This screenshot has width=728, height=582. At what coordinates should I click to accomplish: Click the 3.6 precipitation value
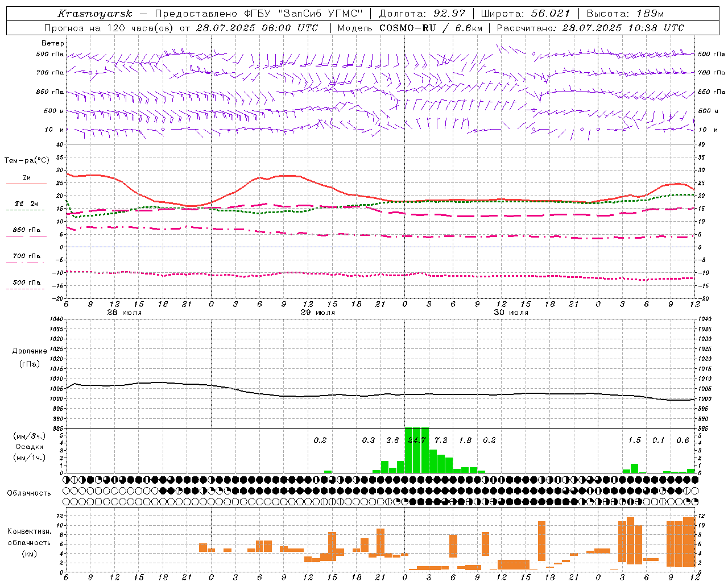[392, 440]
